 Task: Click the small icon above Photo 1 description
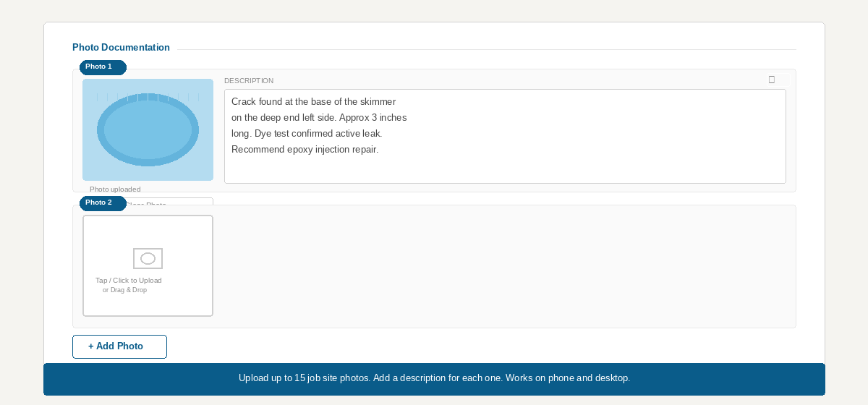(772, 80)
